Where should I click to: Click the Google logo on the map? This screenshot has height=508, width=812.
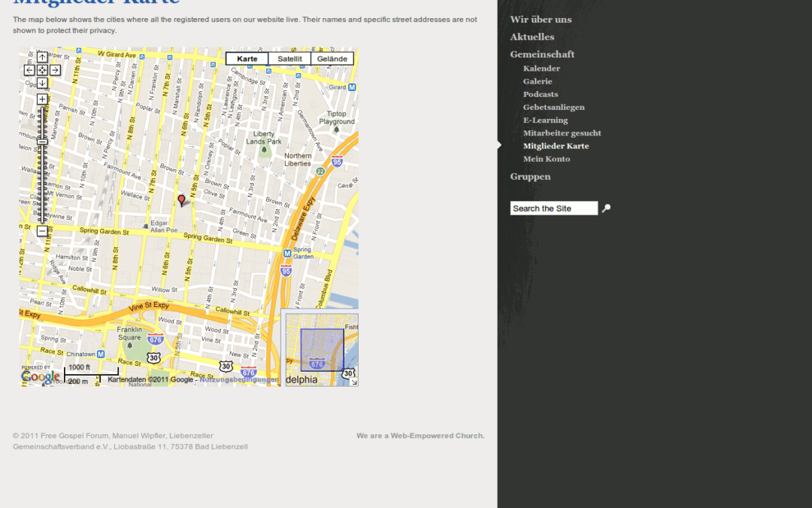coord(41,376)
